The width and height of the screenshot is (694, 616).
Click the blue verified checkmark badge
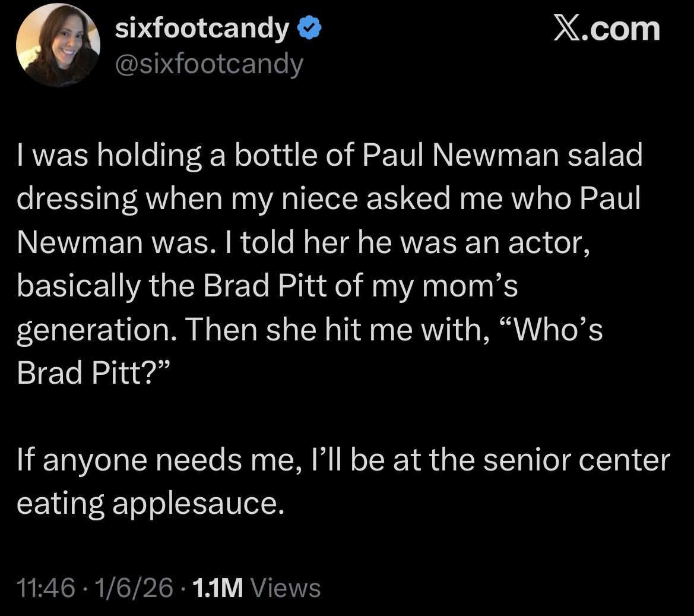pos(310,29)
